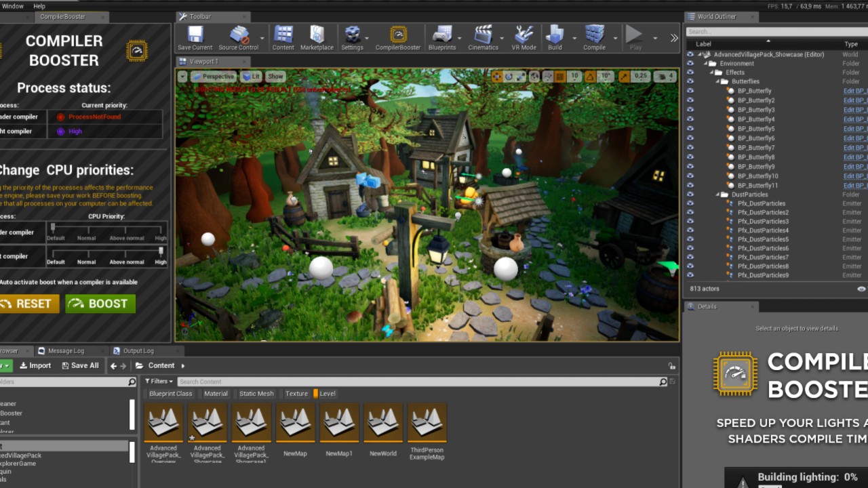This screenshot has height=488, width=868.
Task: Open the Window menu
Action: point(13,6)
